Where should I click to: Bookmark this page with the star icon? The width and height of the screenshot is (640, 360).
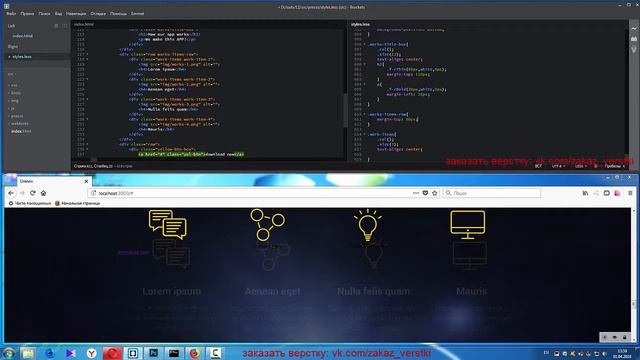pyautogui.click(x=435, y=193)
